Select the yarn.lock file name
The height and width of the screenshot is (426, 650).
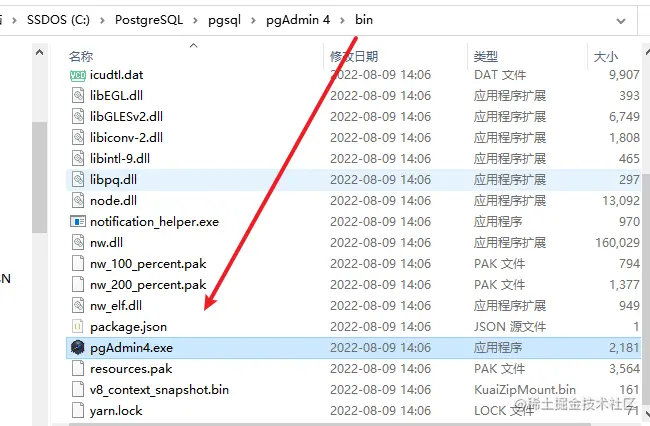(x=116, y=410)
